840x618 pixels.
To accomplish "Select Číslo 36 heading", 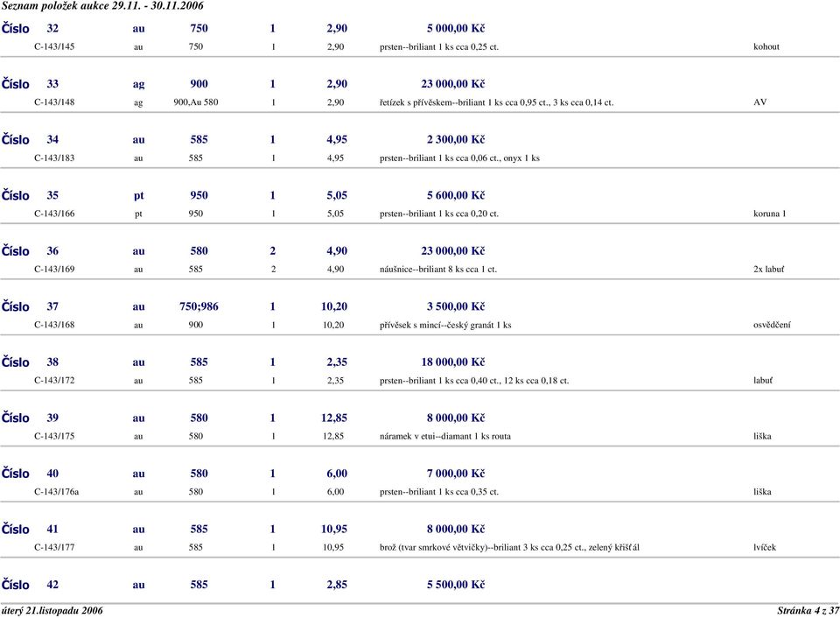I will (30, 251).
